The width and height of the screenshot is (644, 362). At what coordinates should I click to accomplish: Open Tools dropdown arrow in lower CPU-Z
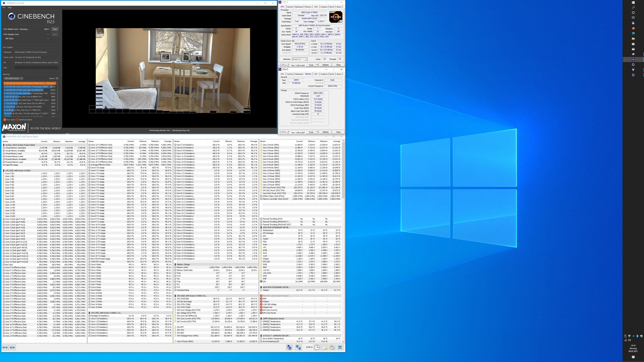click(x=317, y=132)
